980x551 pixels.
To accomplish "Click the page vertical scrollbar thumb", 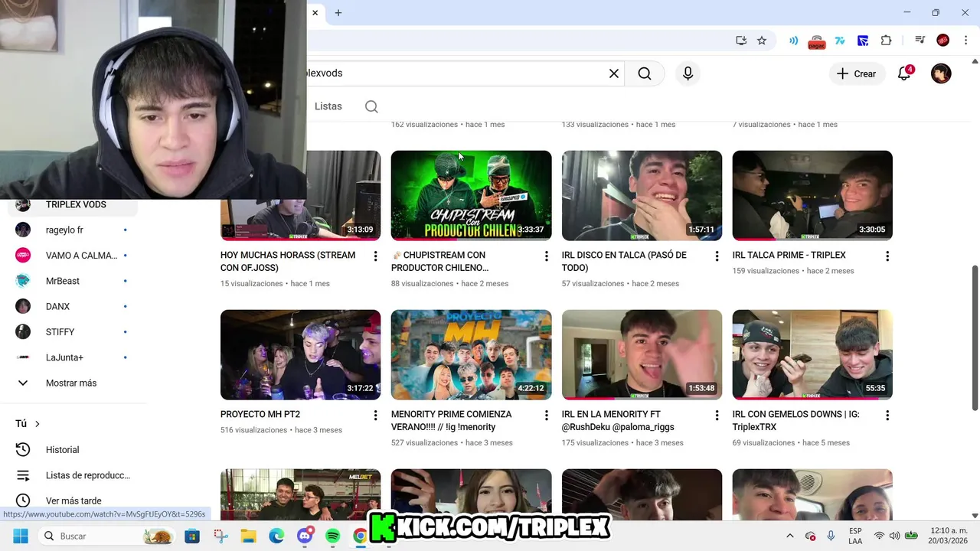I will (x=975, y=340).
